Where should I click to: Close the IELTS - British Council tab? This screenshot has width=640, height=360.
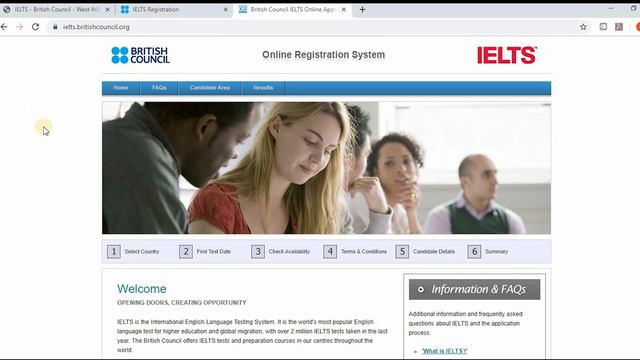tap(108, 9)
